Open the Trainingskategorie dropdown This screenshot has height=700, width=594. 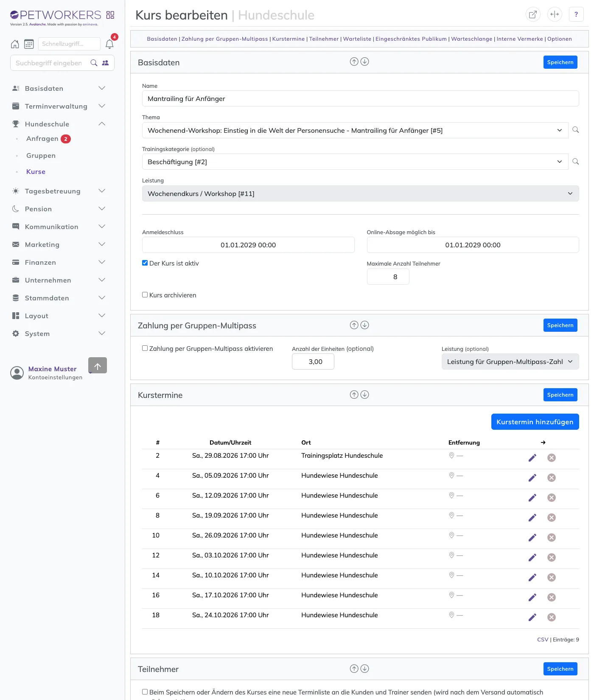click(x=355, y=162)
